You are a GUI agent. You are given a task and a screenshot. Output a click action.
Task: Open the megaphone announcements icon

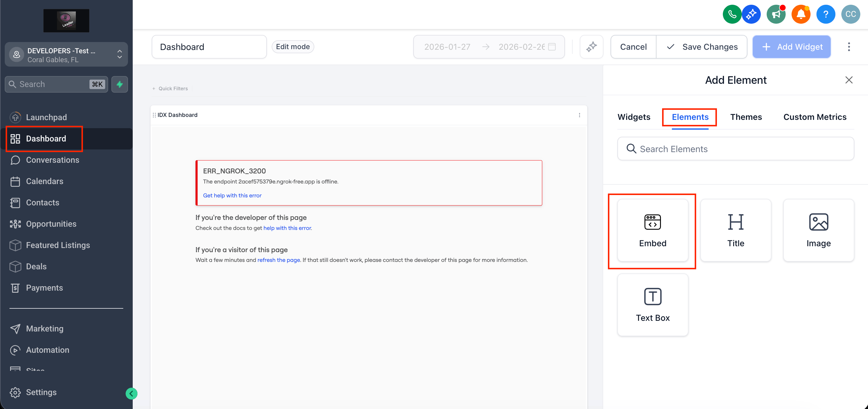pos(776,14)
